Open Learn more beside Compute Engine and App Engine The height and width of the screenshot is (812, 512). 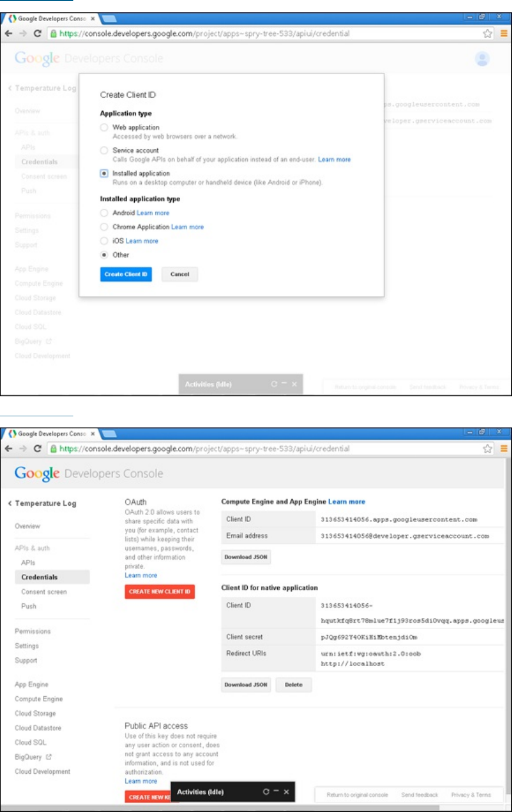tap(347, 502)
